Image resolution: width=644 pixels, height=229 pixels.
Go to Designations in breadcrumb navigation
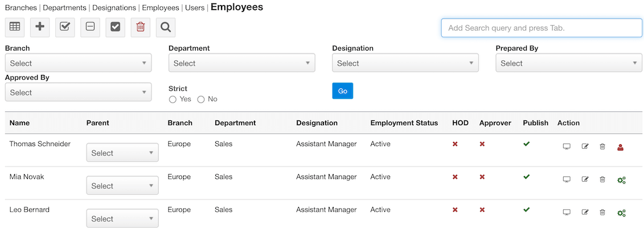(114, 8)
